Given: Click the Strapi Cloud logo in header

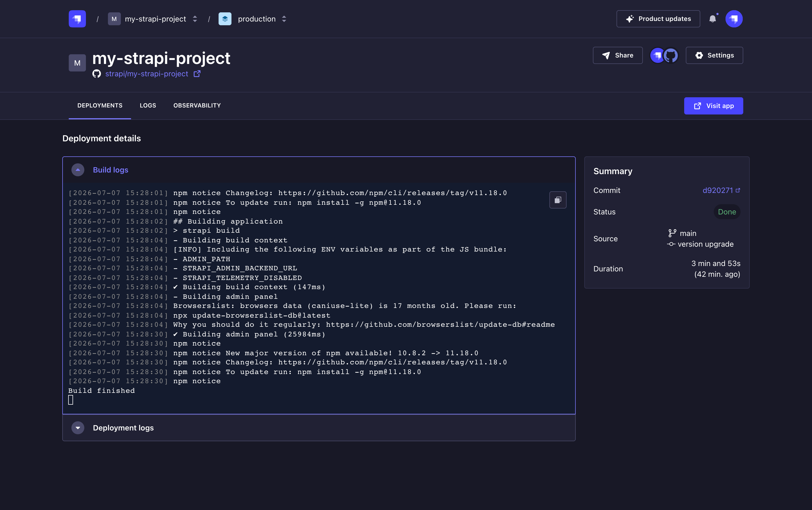Looking at the screenshot, I should click(77, 19).
